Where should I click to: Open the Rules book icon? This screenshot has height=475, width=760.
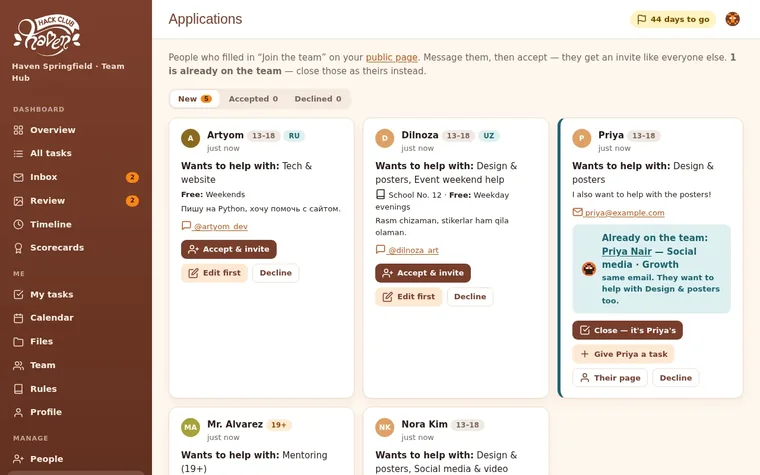pos(18,389)
